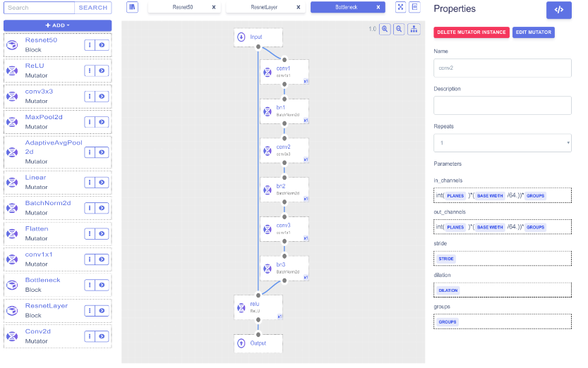The width and height of the screenshot is (588, 368).
Task: Click the in_channels parameter field
Action: [x=502, y=195]
